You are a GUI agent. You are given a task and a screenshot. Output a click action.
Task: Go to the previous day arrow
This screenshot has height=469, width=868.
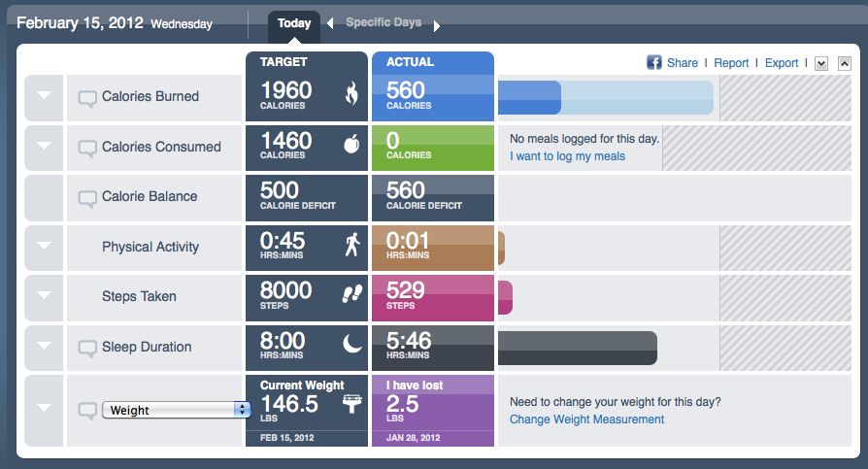[330, 23]
